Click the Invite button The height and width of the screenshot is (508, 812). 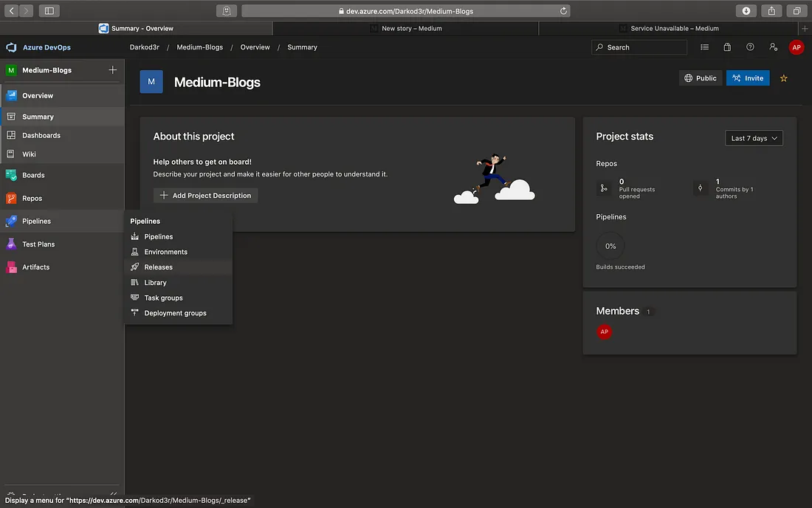pyautogui.click(x=748, y=78)
